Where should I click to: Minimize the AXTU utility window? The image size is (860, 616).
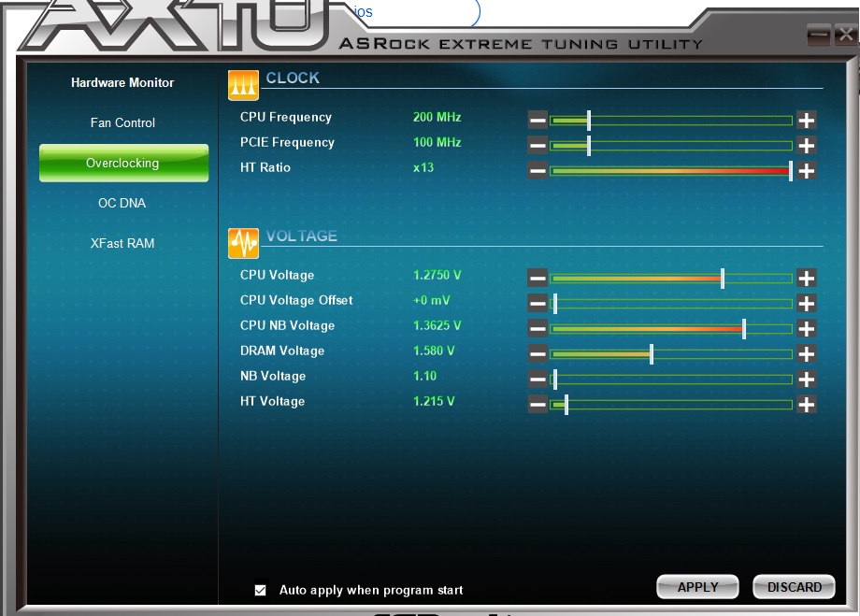click(x=819, y=35)
